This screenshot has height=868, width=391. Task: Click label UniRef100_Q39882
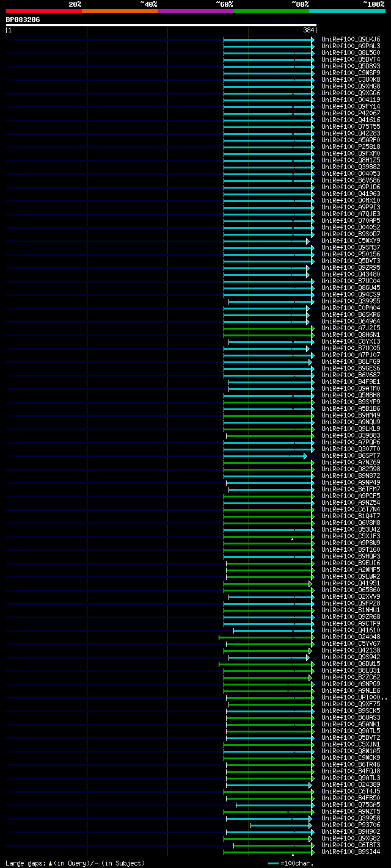point(351,167)
